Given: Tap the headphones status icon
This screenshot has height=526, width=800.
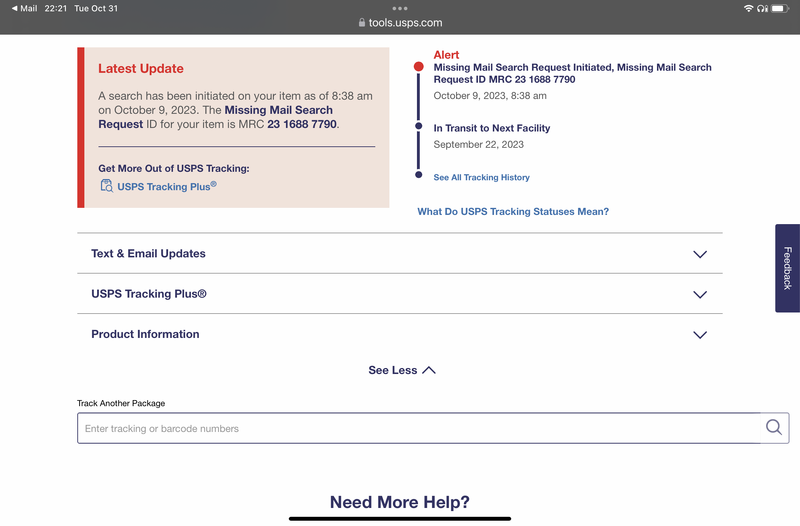Looking at the screenshot, I should click(763, 8).
